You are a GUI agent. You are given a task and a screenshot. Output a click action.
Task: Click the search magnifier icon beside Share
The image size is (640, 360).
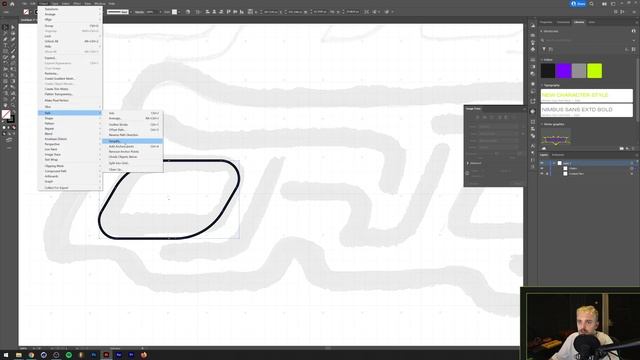click(x=591, y=4)
